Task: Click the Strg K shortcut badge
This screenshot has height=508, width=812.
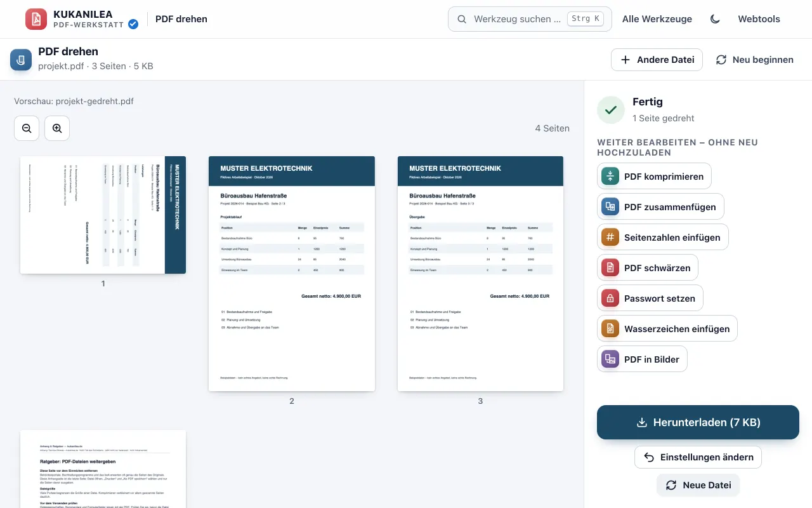Action: [x=586, y=19]
